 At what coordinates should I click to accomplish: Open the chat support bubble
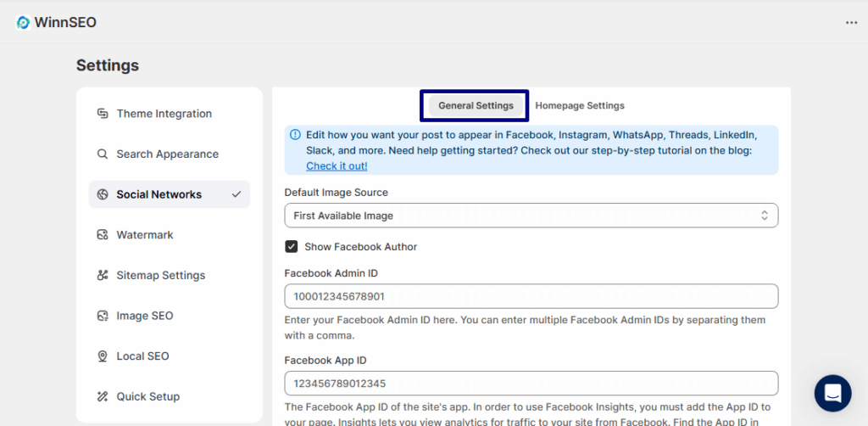click(832, 393)
